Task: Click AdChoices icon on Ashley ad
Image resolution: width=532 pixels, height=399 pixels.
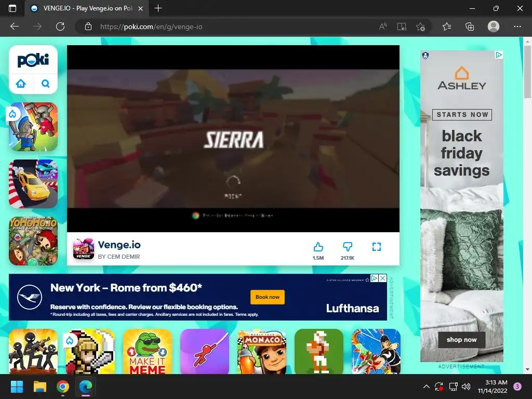Action: [x=498, y=55]
